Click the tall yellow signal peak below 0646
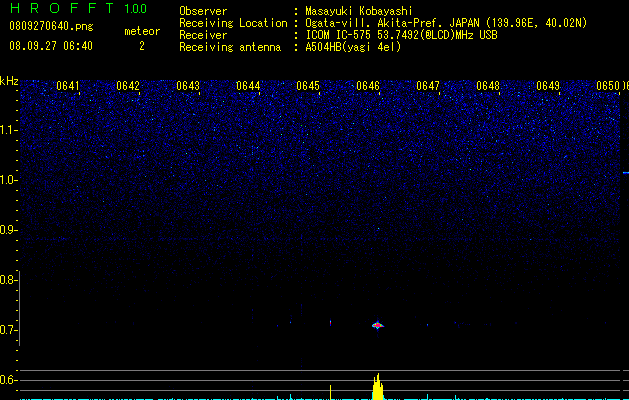Viewport: 629px width, 400px height. (377, 387)
